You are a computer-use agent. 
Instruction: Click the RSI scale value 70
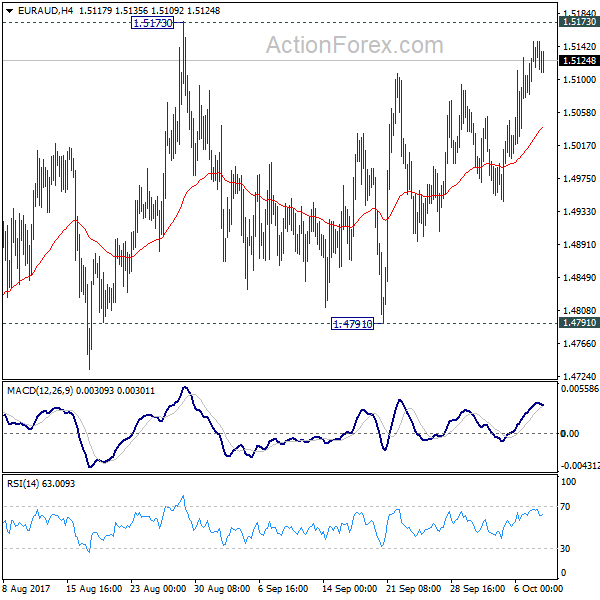click(x=565, y=507)
